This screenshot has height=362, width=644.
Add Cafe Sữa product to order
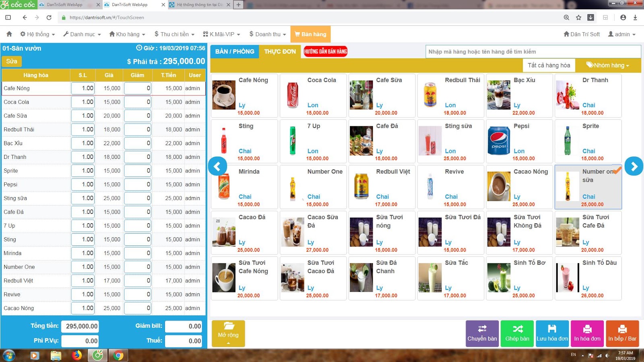pyautogui.click(x=382, y=96)
